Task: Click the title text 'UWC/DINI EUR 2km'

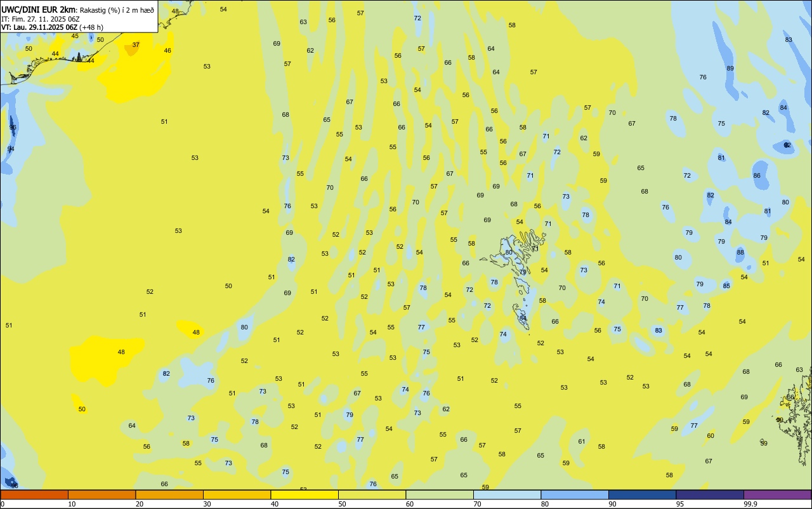Action: click(x=38, y=9)
